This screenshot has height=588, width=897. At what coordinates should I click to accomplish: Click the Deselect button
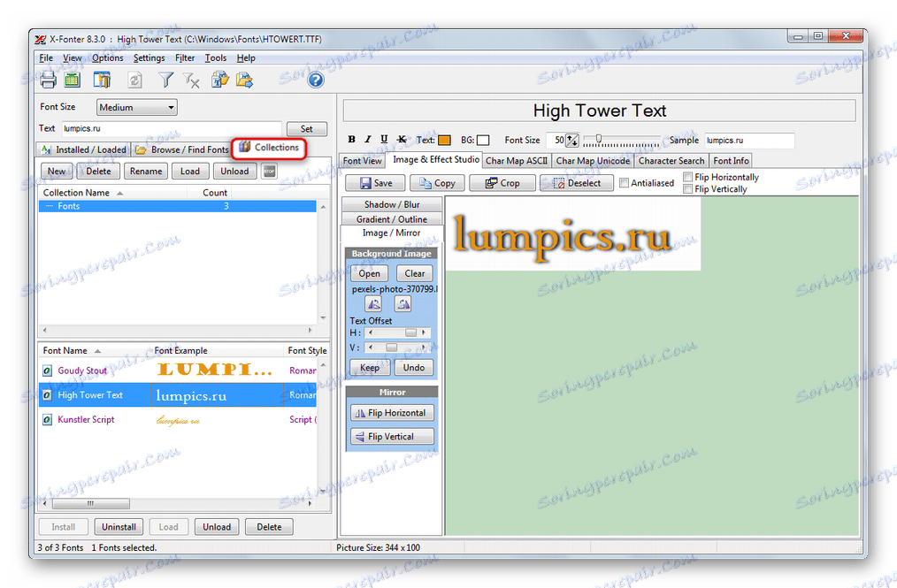(577, 183)
